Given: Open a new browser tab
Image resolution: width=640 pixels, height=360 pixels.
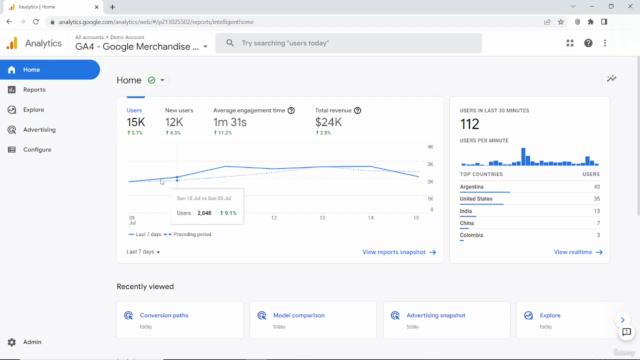Looking at the screenshot, I should pos(112,7).
